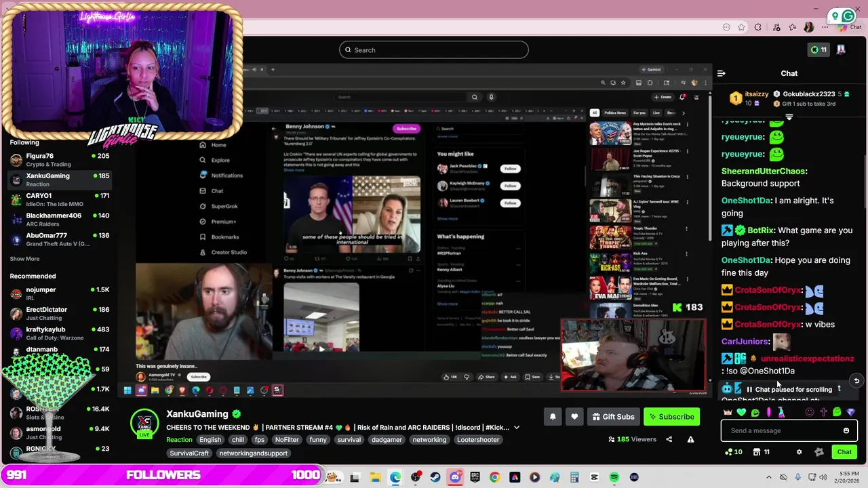This screenshot has width=868, height=488.
Task: Open the Reaction category link
Action: pyautogui.click(x=179, y=440)
